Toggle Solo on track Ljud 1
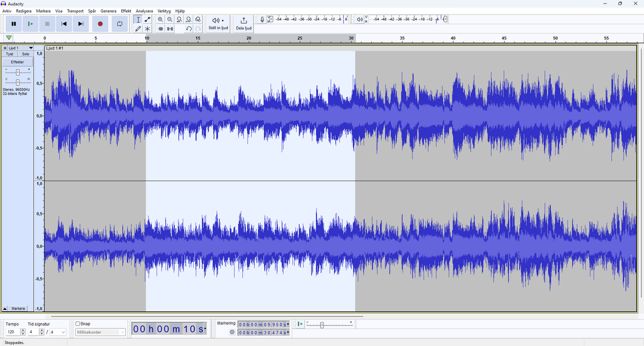This screenshot has height=346, width=644. pyautogui.click(x=26, y=54)
